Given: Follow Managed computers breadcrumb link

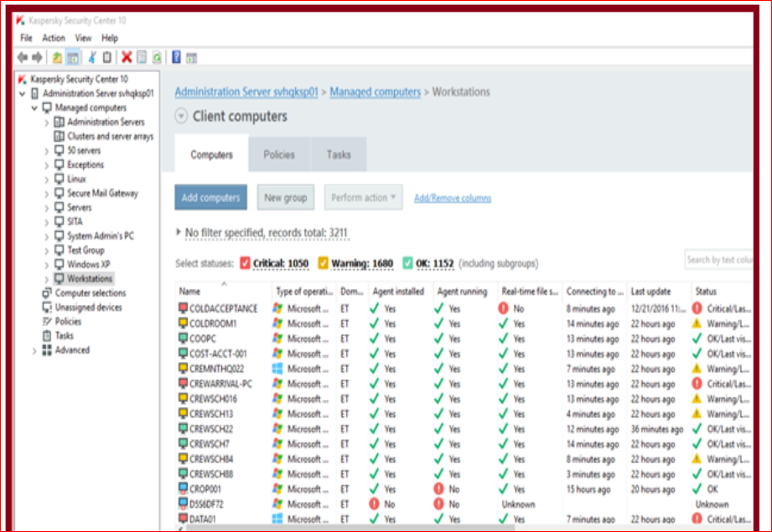Looking at the screenshot, I should tap(376, 92).
